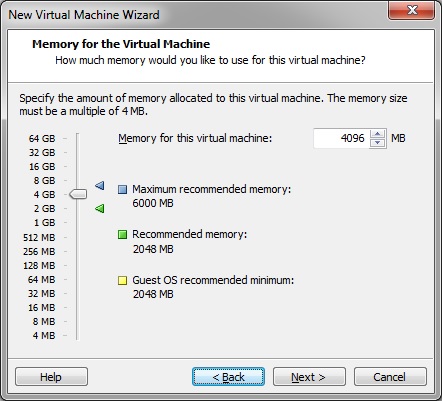This screenshot has height=401, width=443.
Task: Click the green recommended memory arrow marker
Action: click(100, 209)
